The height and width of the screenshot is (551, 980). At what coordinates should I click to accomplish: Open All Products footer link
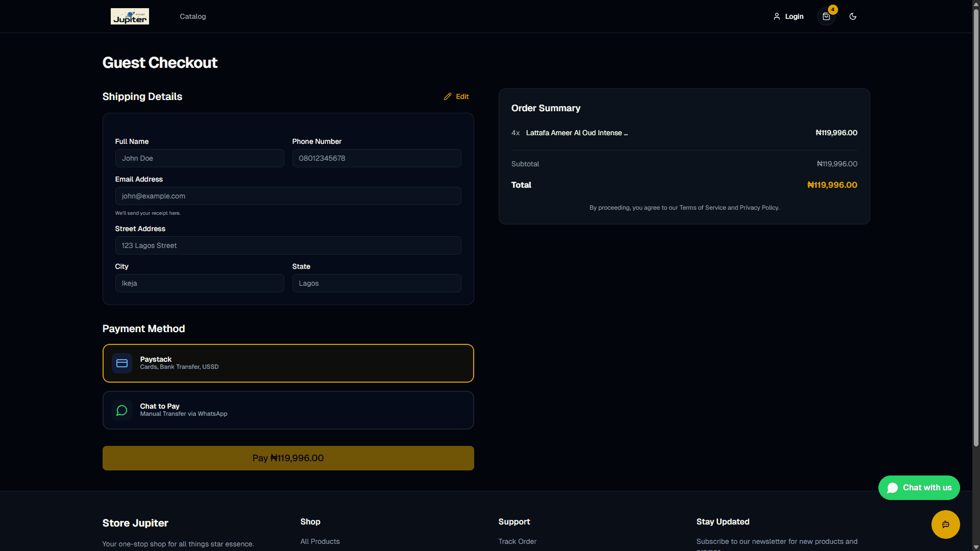(320, 541)
